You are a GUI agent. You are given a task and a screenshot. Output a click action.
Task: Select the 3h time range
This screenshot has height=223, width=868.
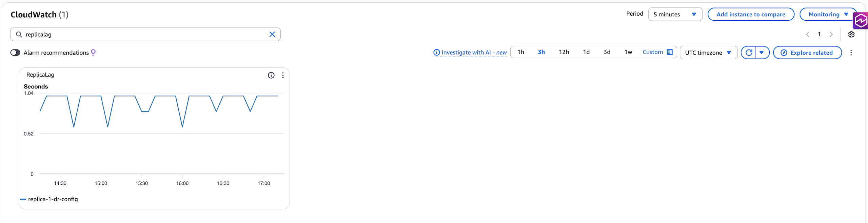point(541,52)
